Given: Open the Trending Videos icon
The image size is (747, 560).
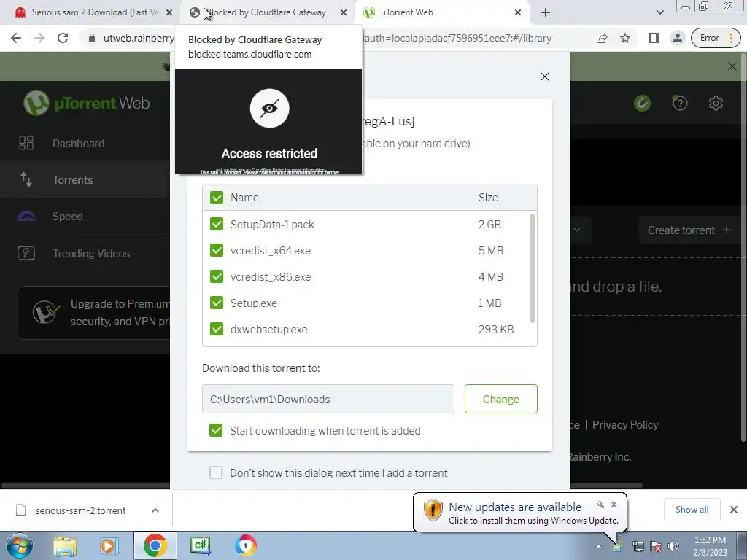Looking at the screenshot, I should [26, 253].
